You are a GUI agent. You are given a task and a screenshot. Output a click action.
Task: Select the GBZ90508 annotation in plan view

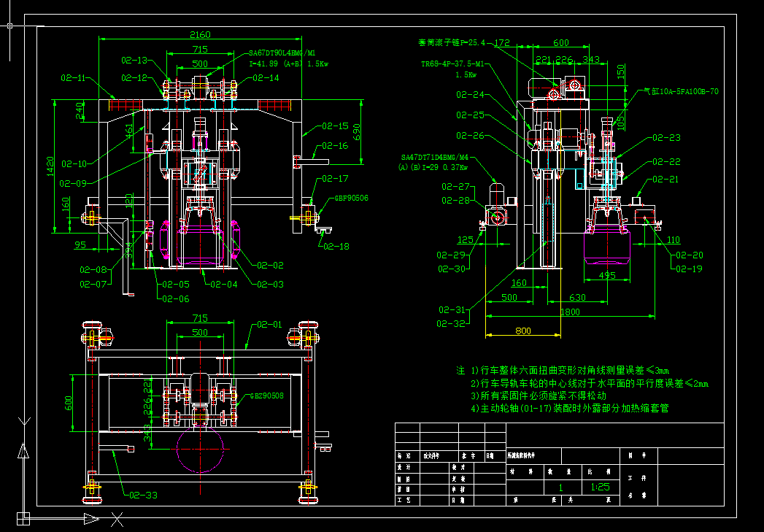(266, 396)
